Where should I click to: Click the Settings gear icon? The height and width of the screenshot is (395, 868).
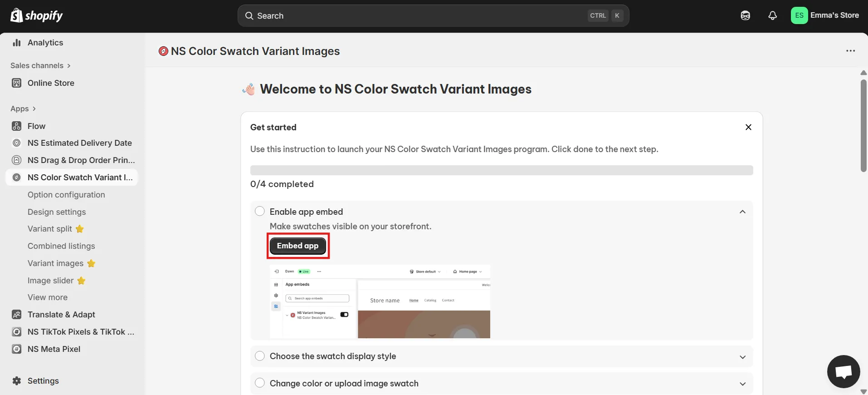coord(17,381)
